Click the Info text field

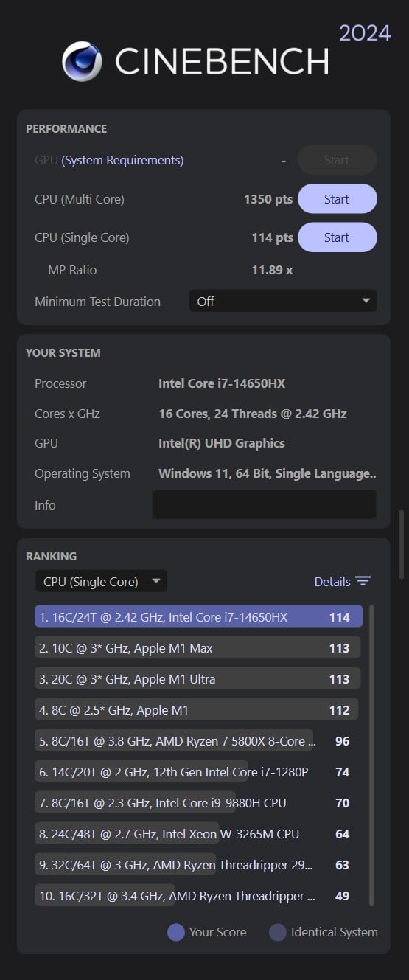click(x=265, y=504)
